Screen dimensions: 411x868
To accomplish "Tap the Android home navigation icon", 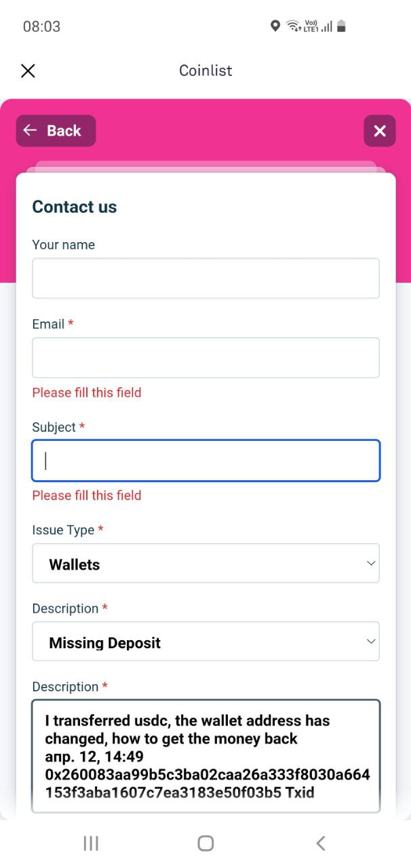I will tap(206, 843).
